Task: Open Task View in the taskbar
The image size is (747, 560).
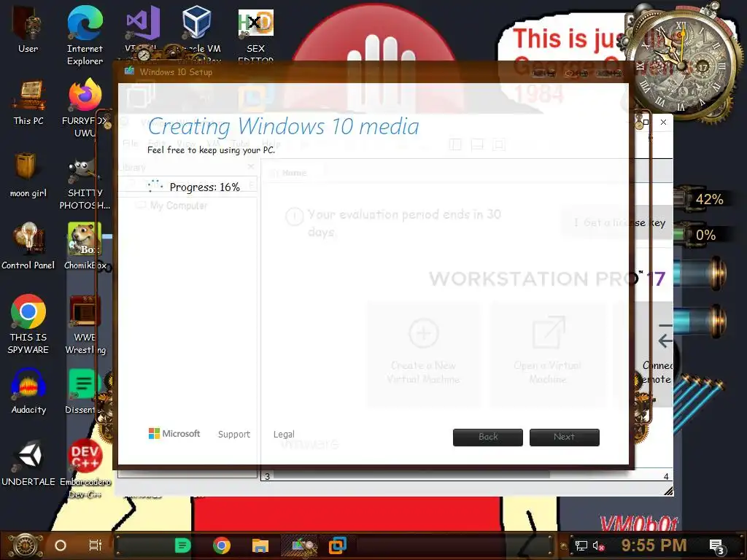Action: coord(96,545)
